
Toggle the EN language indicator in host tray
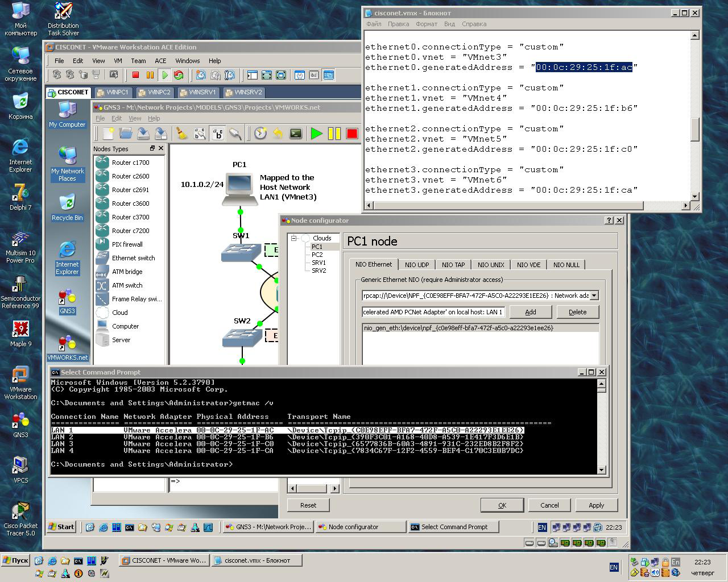click(614, 567)
